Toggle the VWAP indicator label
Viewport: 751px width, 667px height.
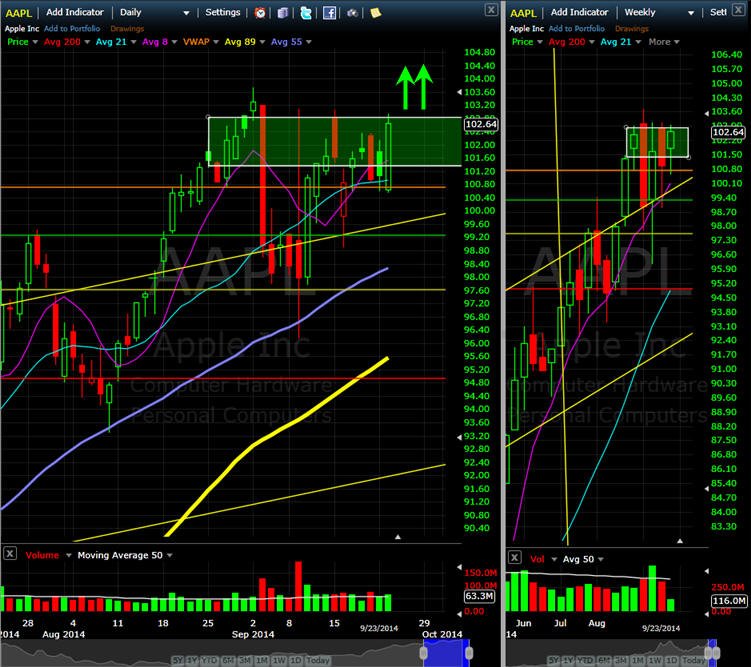click(196, 42)
